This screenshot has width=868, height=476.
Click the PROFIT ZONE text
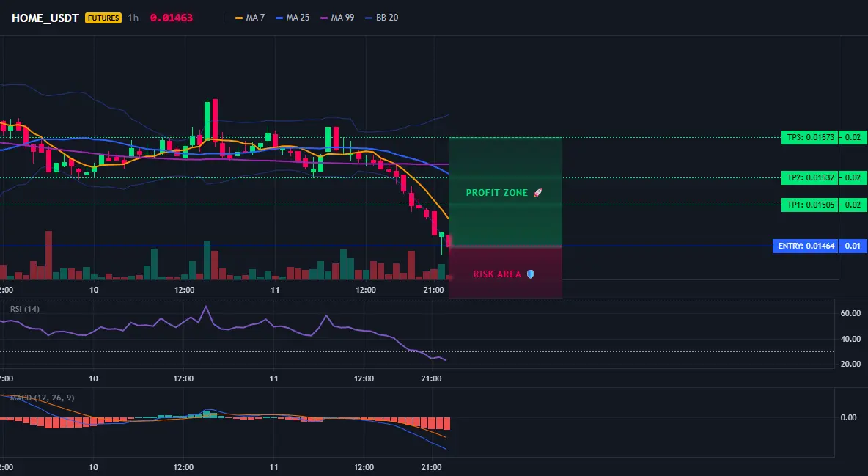497,193
